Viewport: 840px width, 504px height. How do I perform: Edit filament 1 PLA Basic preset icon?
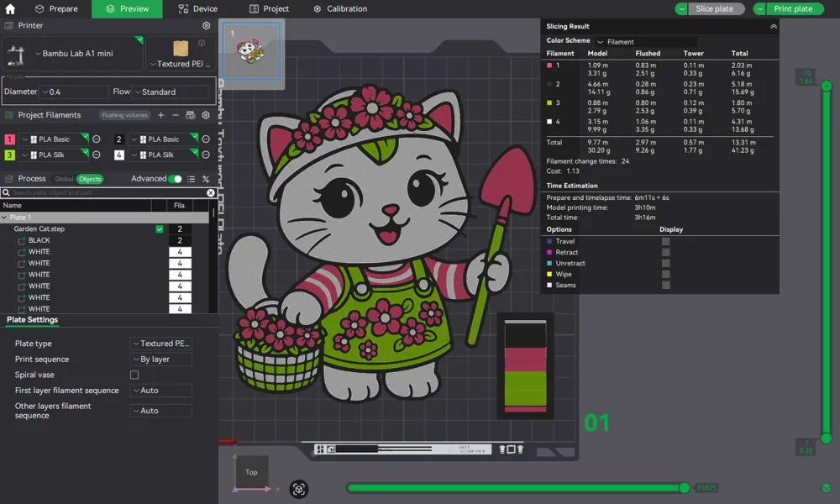[97, 139]
